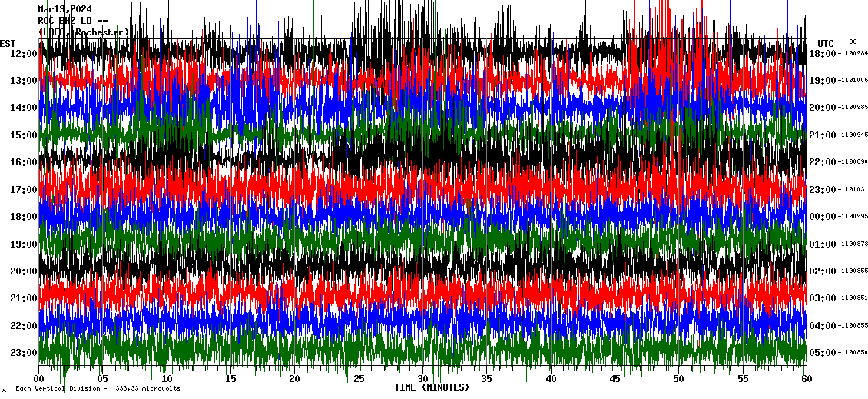The height and width of the screenshot is (399, 868).
Task: Click the 03:00 UTC time label
Action: [x=822, y=298]
